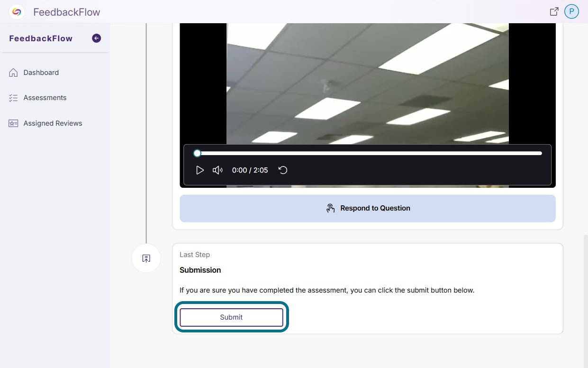This screenshot has height=368, width=588.
Task: Restart the video with the replay icon
Action: [x=283, y=170]
